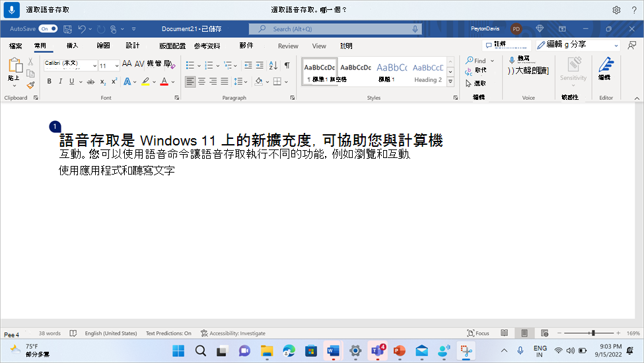Open the 選取 select menu
The width and height of the screenshot is (644, 363).
click(x=476, y=83)
